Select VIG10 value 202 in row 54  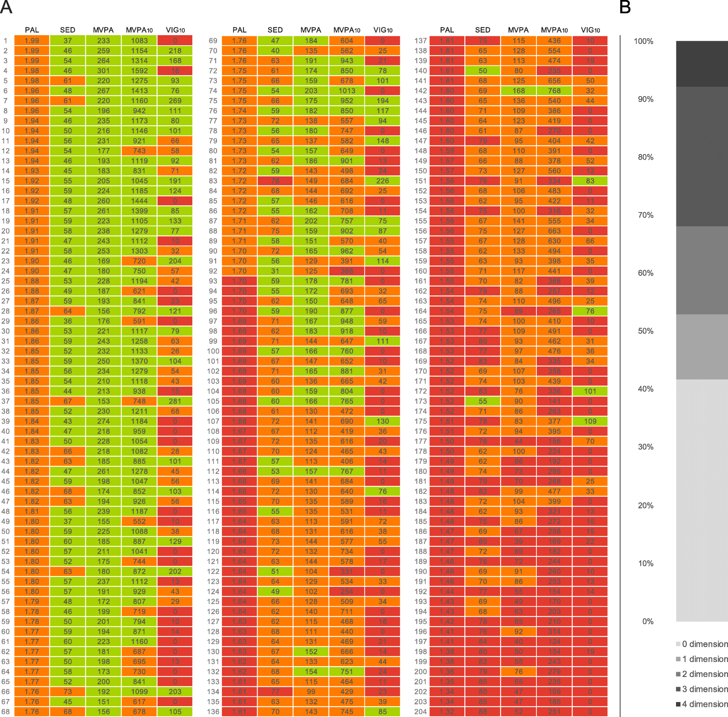click(175, 572)
